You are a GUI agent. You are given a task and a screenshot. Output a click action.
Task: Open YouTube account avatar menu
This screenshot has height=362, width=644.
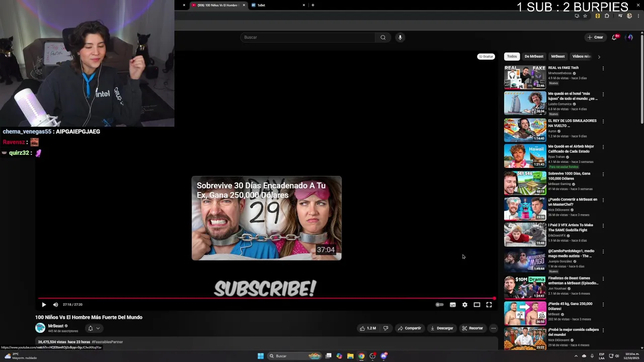tap(630, 37)
